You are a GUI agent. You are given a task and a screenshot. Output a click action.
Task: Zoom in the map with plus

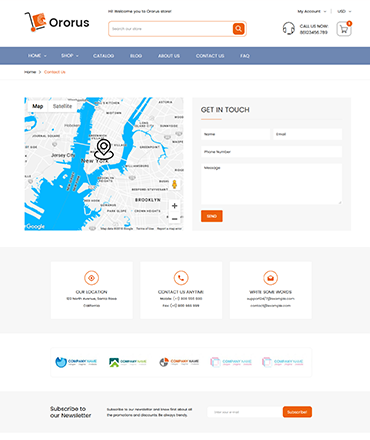pos(174,206)
